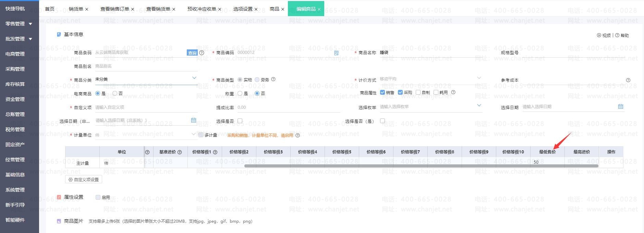
Task: Click the calendar icon in 选择日期 field
Action: tap(620, 107)
